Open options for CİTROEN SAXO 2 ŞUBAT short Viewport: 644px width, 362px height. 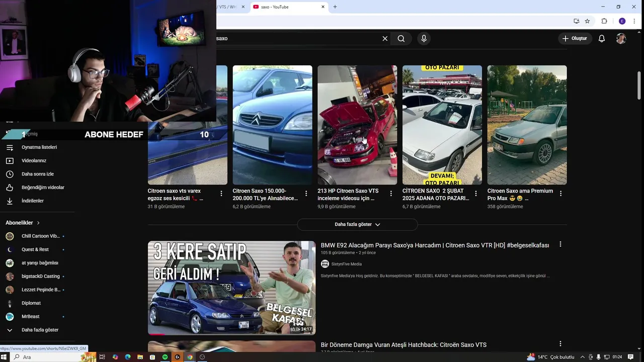point(476,193)
